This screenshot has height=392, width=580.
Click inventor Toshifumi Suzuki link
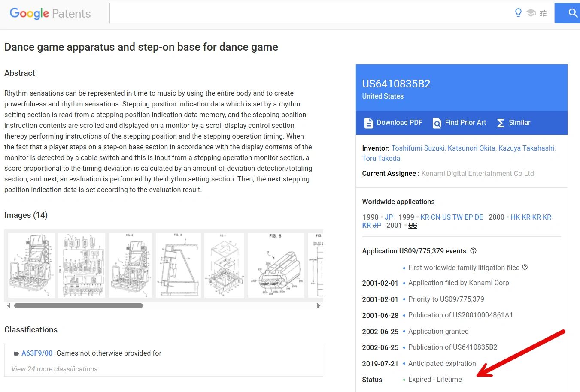point(418,148)
